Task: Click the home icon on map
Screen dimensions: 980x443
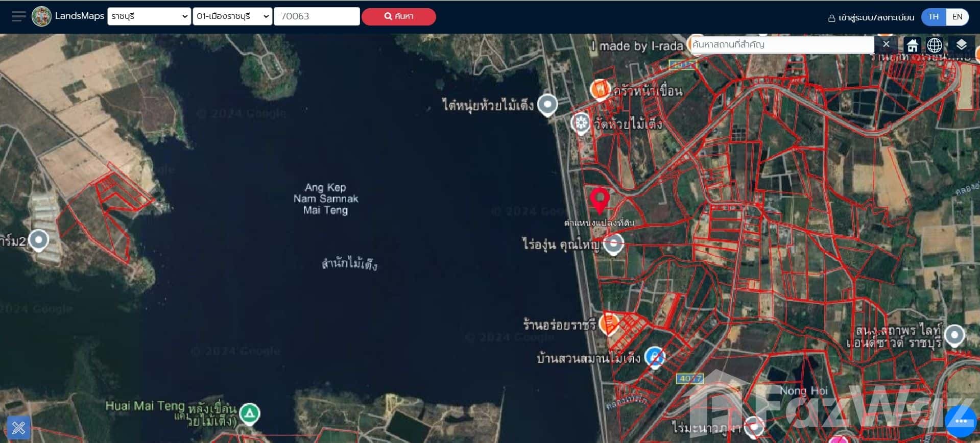Action: (x=912, y=45)
